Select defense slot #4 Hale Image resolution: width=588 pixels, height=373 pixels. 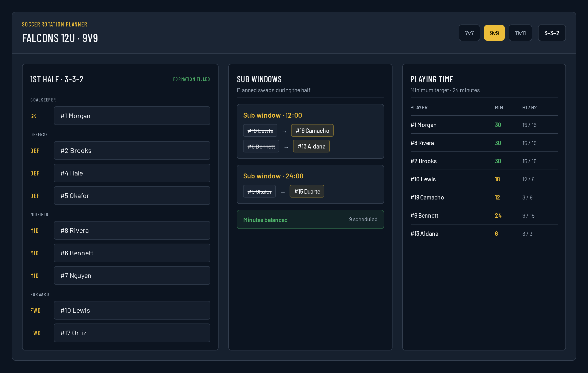click(132, 173)
